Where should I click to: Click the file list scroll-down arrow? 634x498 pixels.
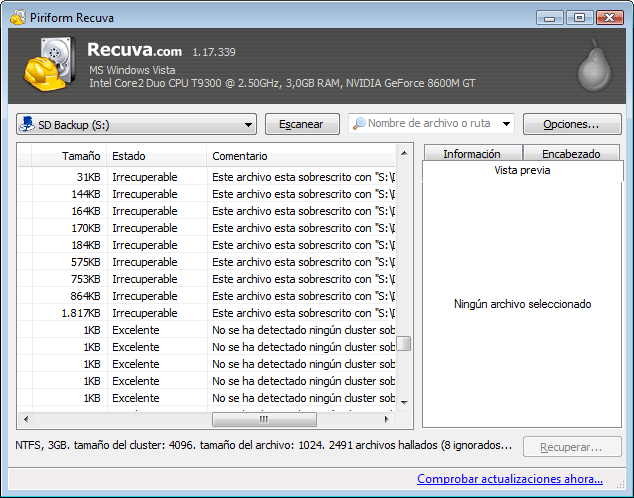coord(405,402)
